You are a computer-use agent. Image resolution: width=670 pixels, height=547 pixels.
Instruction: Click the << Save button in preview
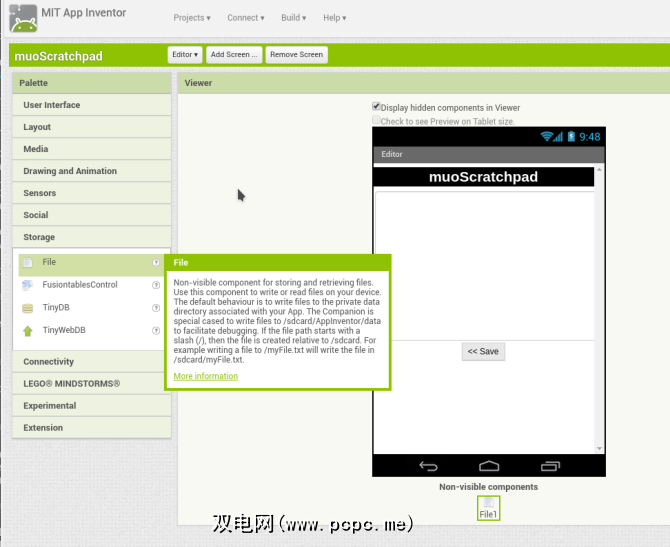(x=483, y=352)
